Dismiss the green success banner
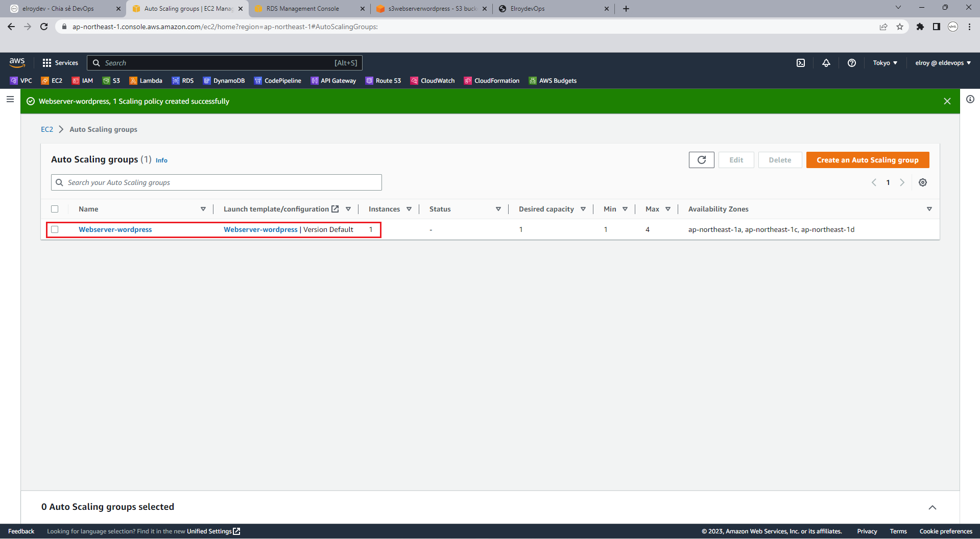 click(947, 101)
